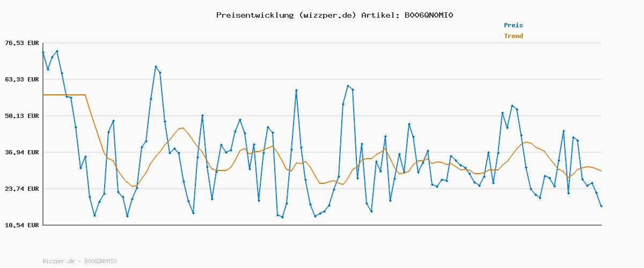Image resolution: width=644 pixels, height=268 pixels.
Task: Click the "Preis" legend label
Action: pyautogui.click(x=513, y=25)
